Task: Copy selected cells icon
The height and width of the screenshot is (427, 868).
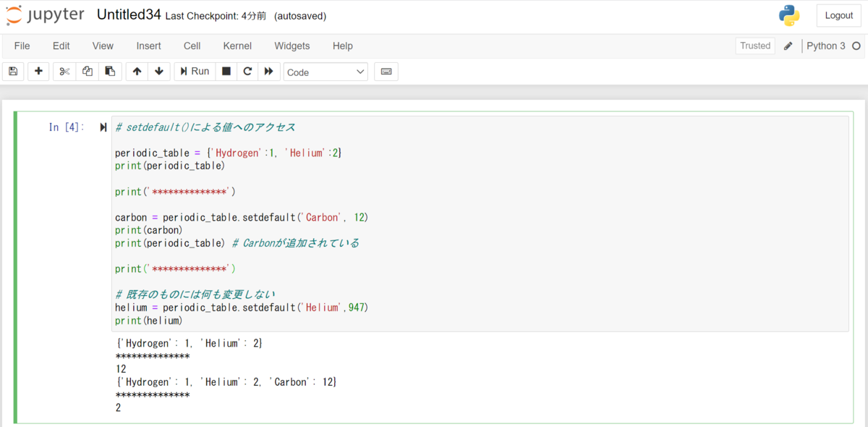Action: pyautogui.click(x=88, y=72)
